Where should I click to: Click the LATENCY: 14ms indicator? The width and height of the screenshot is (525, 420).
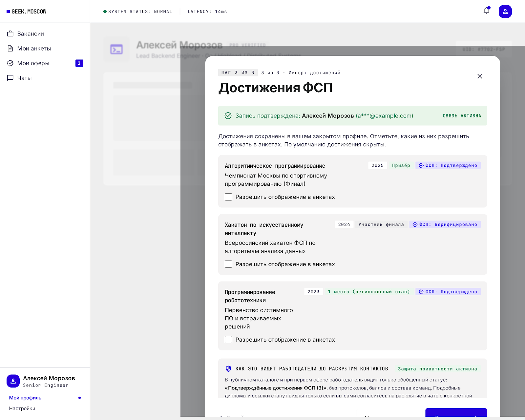207,11
